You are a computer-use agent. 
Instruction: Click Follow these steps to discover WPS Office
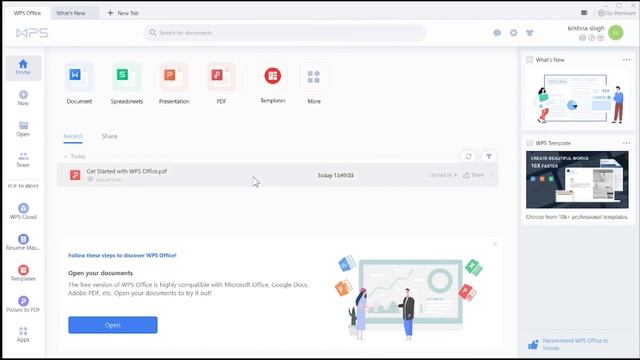coord(122,255)
